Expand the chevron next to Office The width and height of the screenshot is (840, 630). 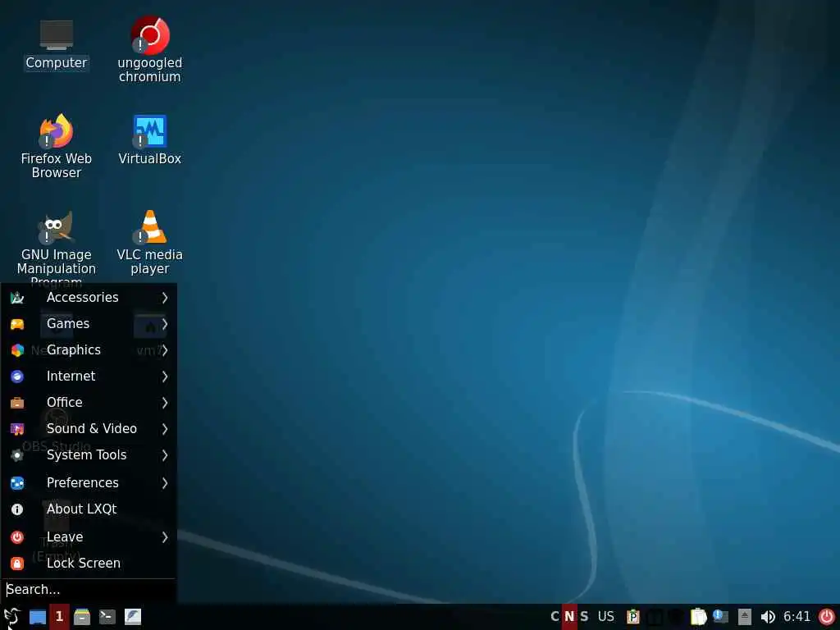point(165,403)
